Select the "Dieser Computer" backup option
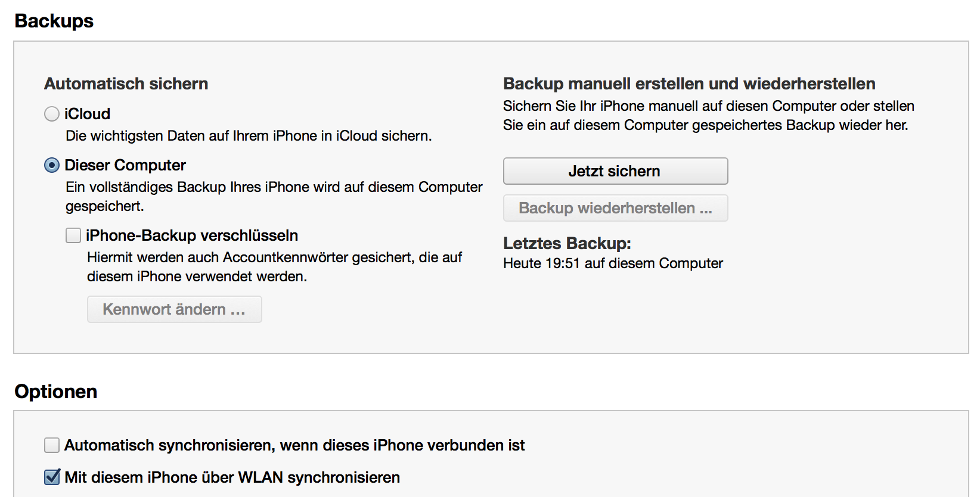 pyautogui.click(x=52, y=165)
